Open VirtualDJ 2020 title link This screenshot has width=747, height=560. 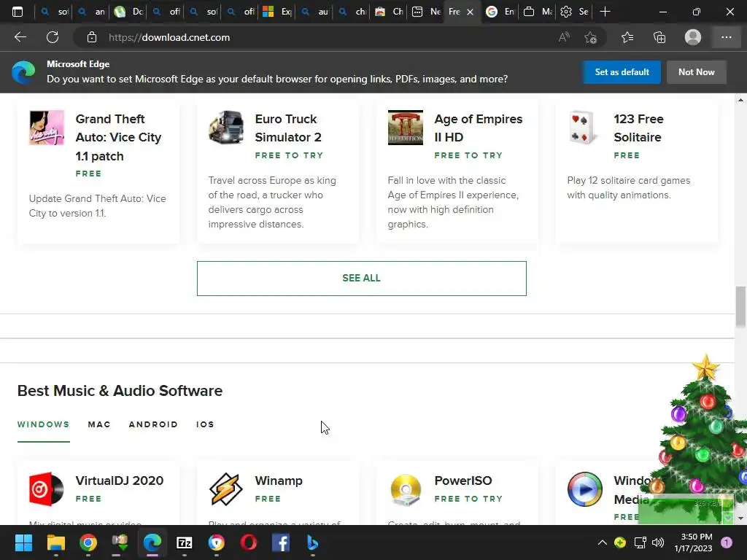(x=120, y=481)
